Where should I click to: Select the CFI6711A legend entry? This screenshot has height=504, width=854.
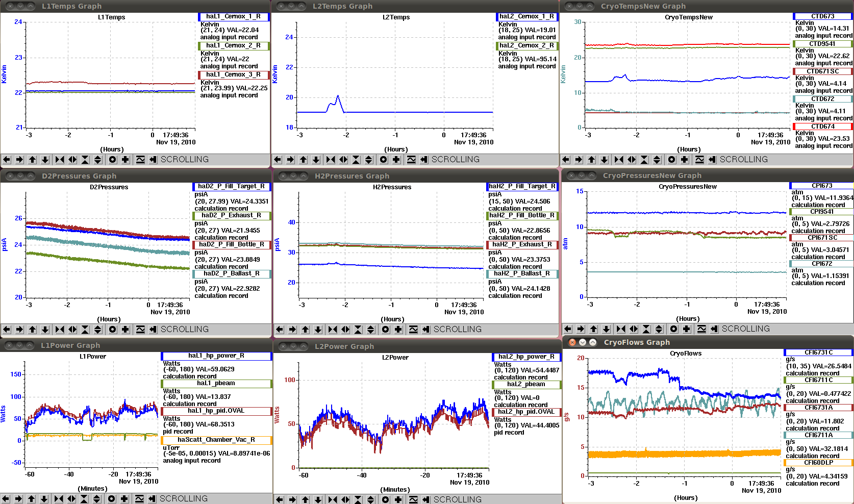point(818,435)
